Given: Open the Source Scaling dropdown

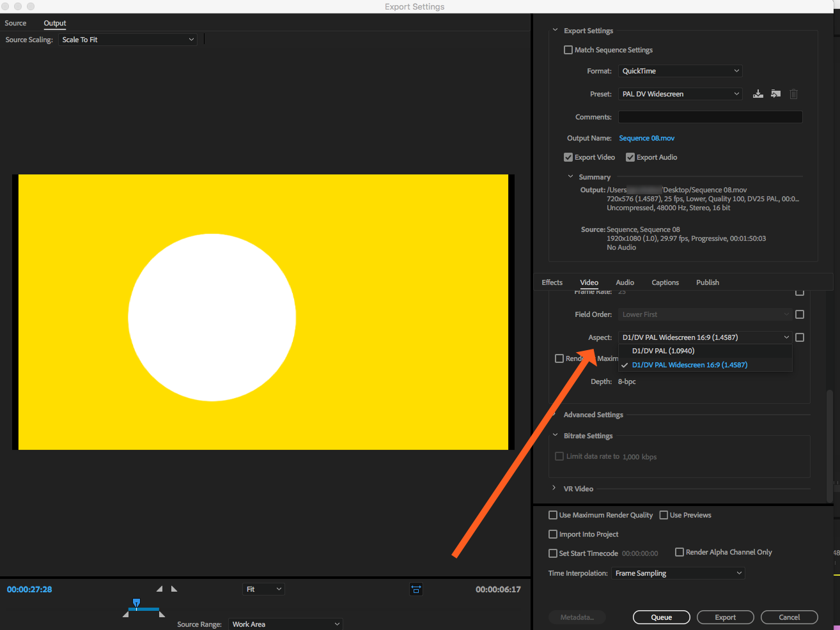Looking at the screenshot, I should coord(128,40).
